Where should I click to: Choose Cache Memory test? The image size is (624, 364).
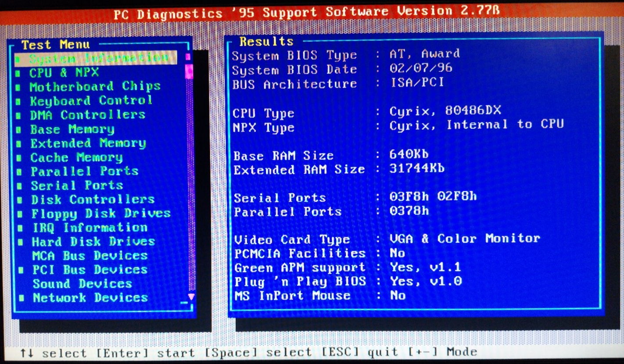click(x=76, y=157)
